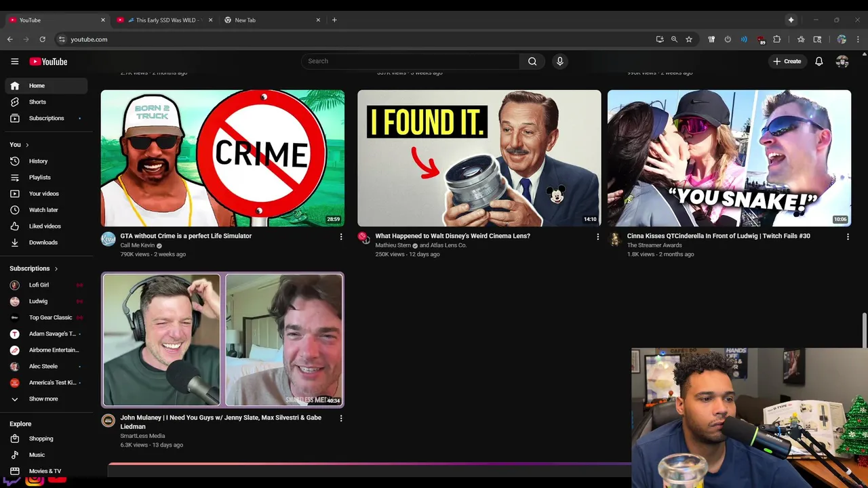Open Downloads in the sidebar
This screenshot has width=868, height=488.
point(46,243)
